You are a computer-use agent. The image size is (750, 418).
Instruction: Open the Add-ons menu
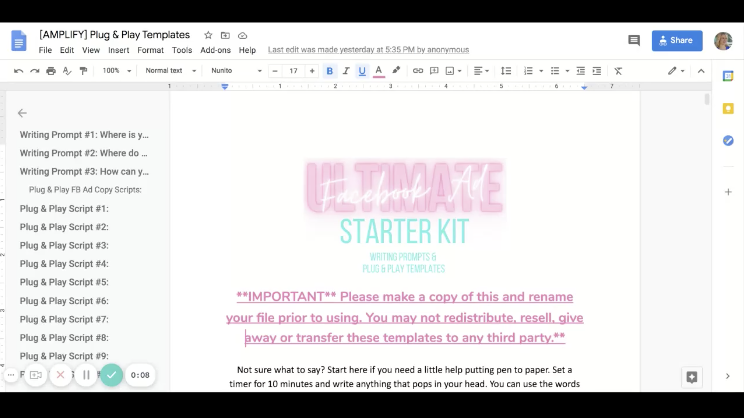click(215, 50)
